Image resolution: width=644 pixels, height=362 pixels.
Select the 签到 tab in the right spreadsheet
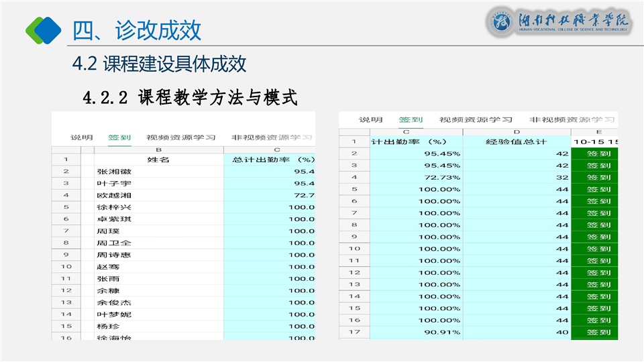pos(411,120)
